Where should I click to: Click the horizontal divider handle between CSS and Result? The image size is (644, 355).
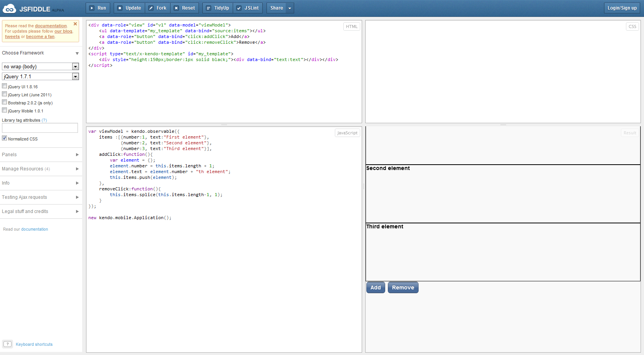503,125
